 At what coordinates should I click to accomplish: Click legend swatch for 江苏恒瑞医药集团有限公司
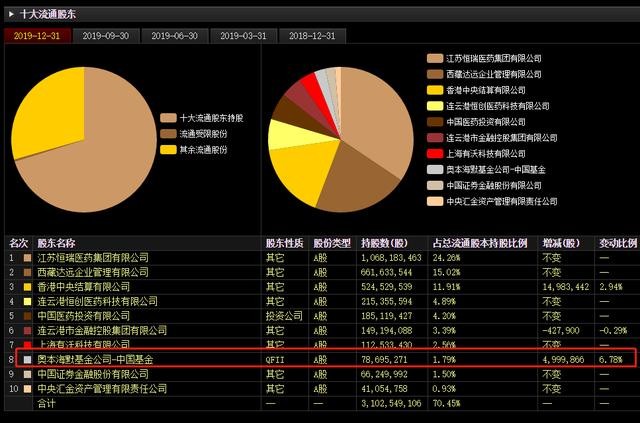(435, 58)
